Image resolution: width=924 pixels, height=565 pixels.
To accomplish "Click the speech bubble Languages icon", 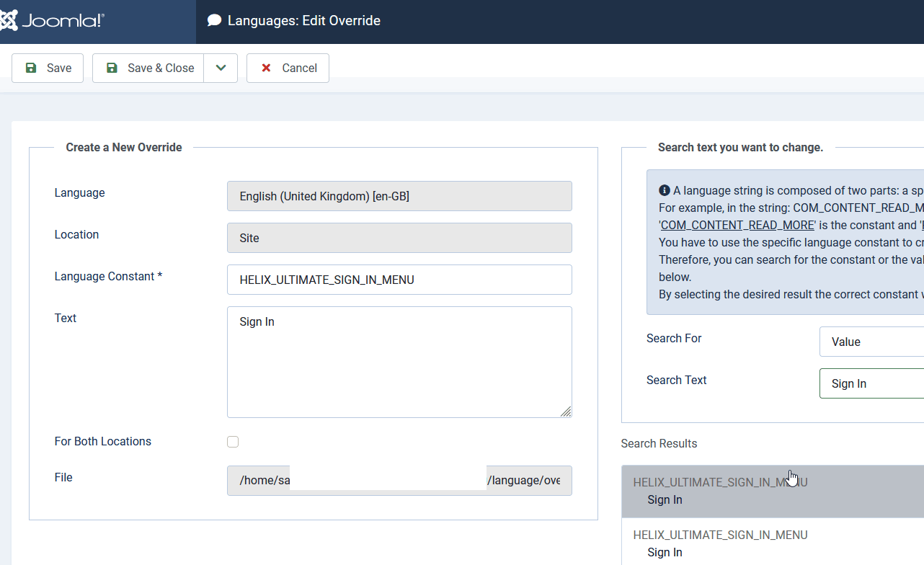I will point(214,20).
